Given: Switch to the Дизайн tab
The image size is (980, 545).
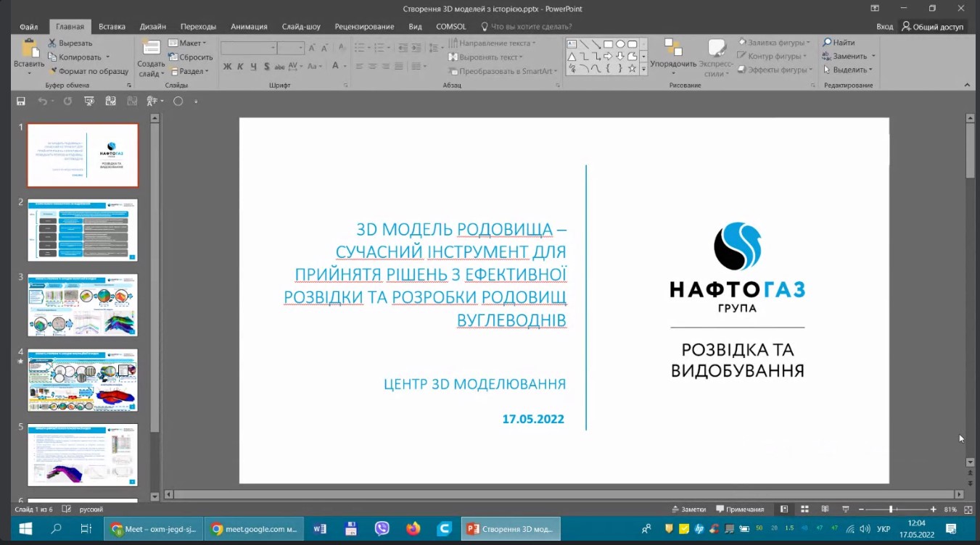Looking at the screenshot, I should [152, 26].
